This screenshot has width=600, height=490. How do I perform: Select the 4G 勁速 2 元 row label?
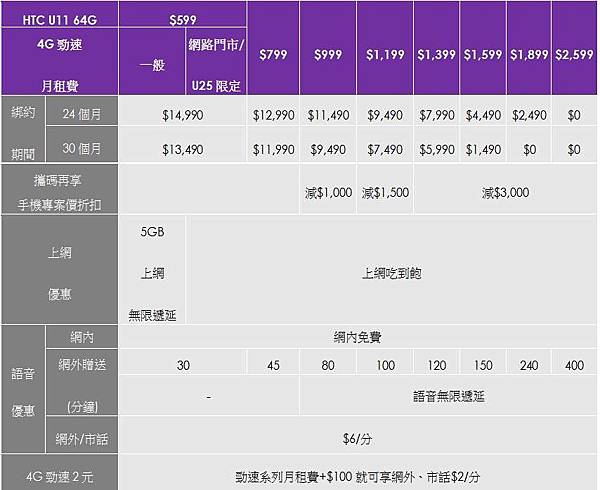pyautogui.click(x=59, y=472)
